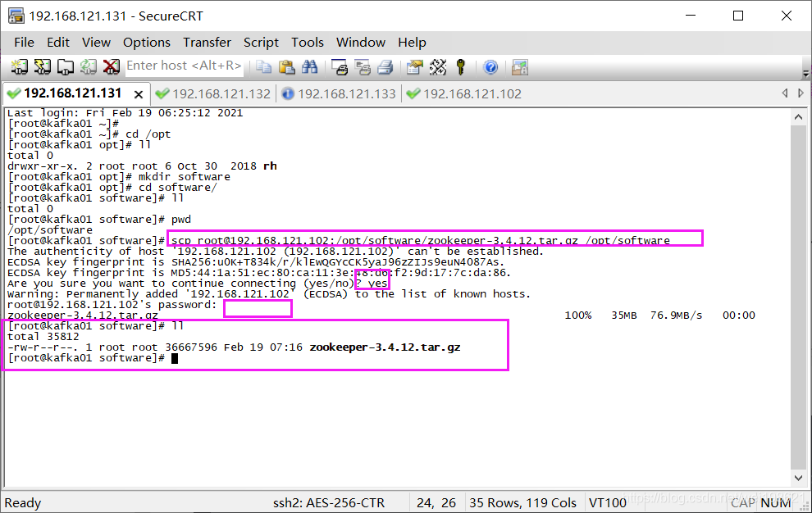Click the terminal scrollbar up arrow
This screenshot has width=812, height=513.
(798, 117)
